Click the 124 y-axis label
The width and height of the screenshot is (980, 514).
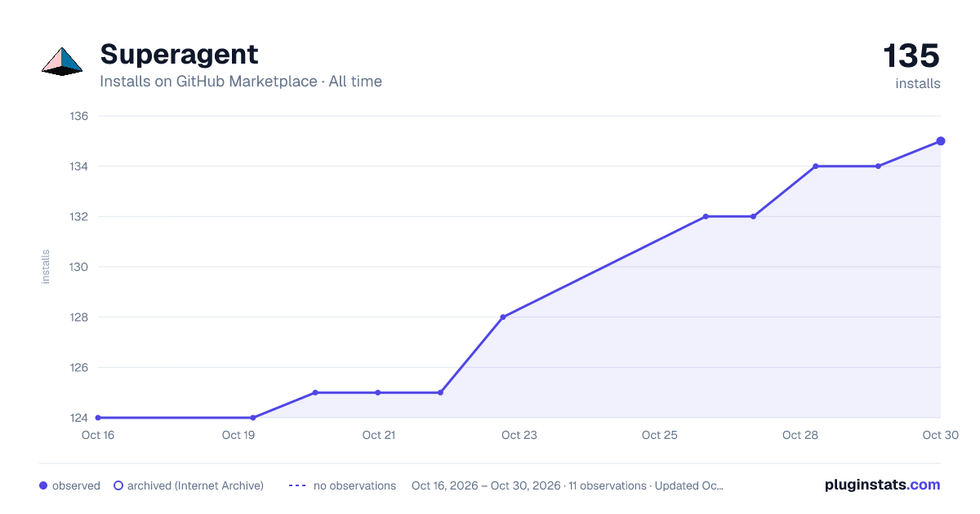coord(78,418)
